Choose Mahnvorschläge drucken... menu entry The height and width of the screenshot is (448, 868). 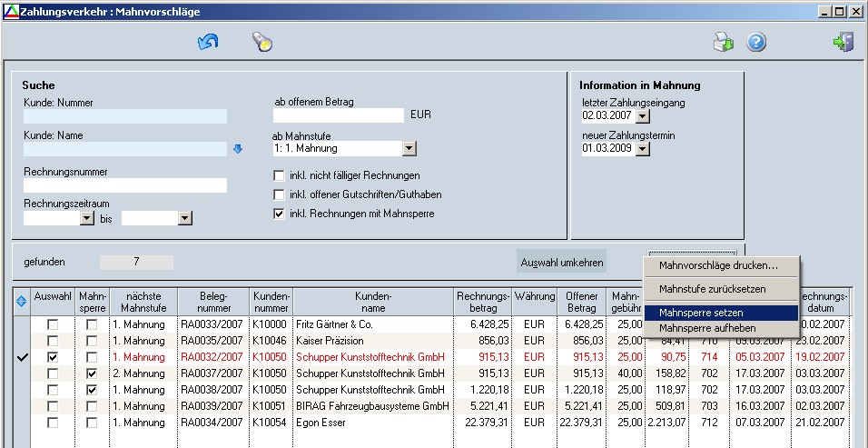(720, 265)
